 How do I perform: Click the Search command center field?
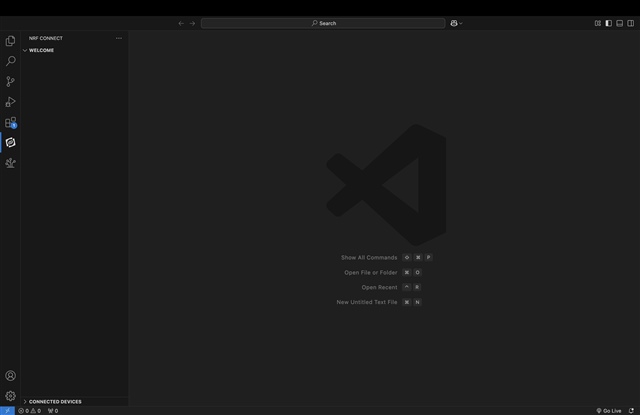[x=323, y=23]
